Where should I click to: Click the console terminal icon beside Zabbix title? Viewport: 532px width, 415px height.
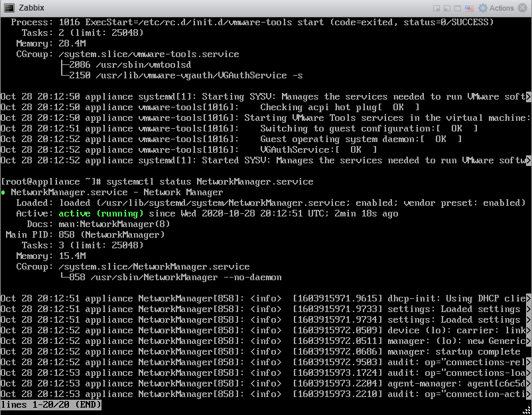tap(9, 8)
